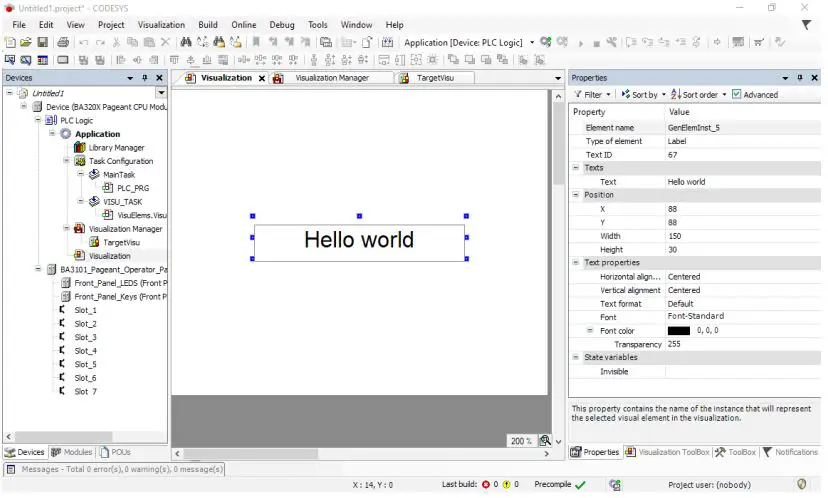Select PLC_PRG in the device tree

tap(132, 188)
